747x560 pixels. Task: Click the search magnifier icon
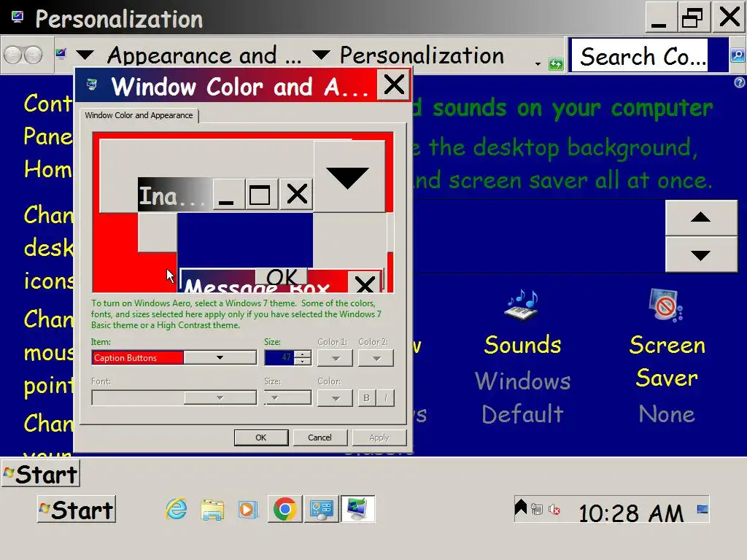pos(737,55)
